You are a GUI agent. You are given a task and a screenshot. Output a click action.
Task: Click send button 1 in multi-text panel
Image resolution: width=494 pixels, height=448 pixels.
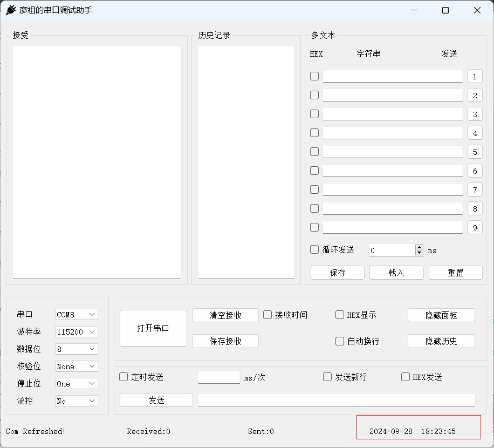475,77
